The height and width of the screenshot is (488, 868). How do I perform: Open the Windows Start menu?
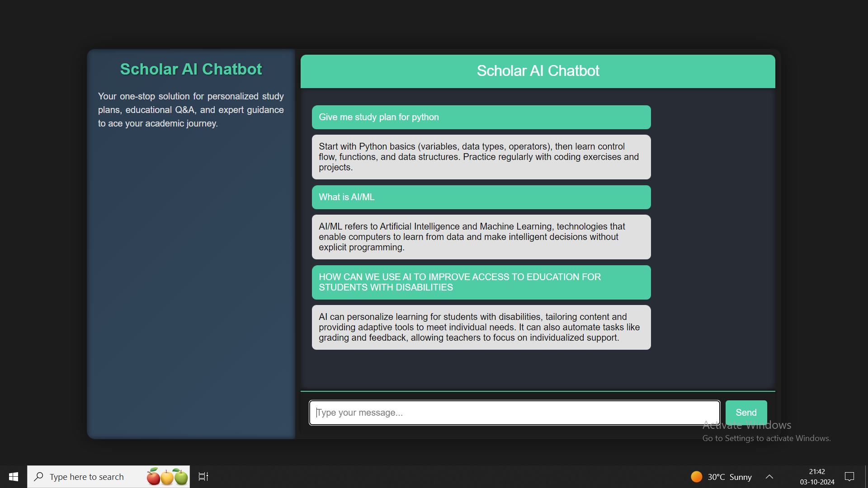tap(14, 477)
